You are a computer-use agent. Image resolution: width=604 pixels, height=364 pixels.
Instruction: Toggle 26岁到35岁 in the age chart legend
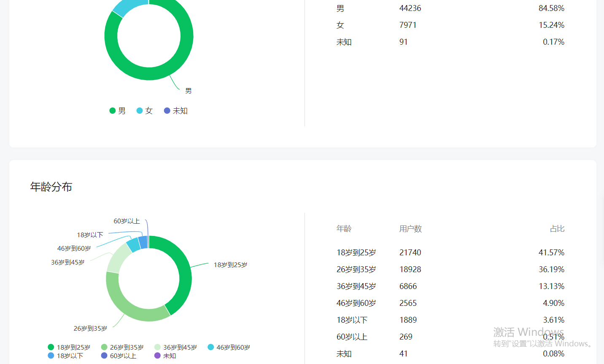[122, 347]
